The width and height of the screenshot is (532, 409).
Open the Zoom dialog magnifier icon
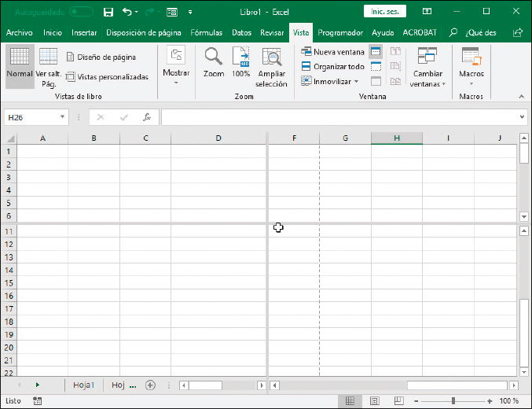click(213, 57)
